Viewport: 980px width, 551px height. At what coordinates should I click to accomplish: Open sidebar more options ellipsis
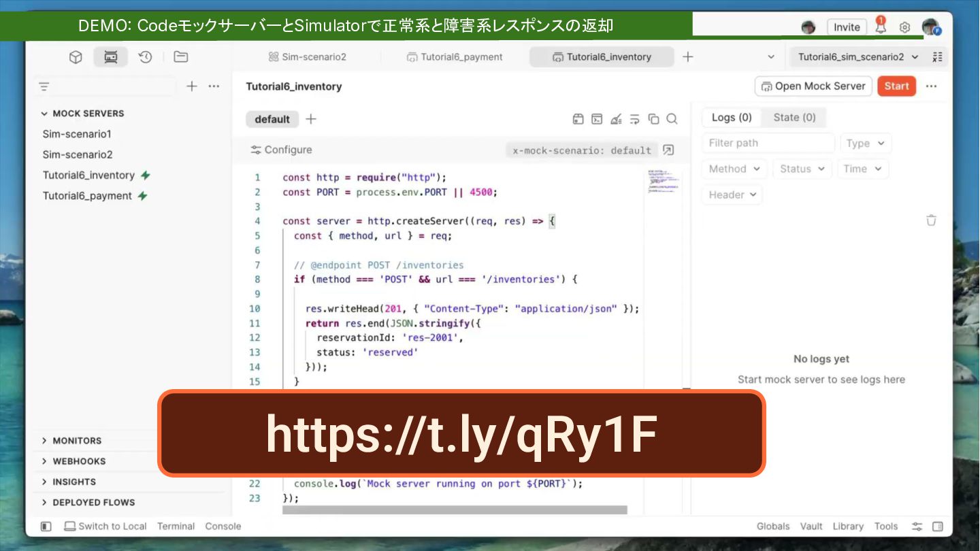click(214, 86)
